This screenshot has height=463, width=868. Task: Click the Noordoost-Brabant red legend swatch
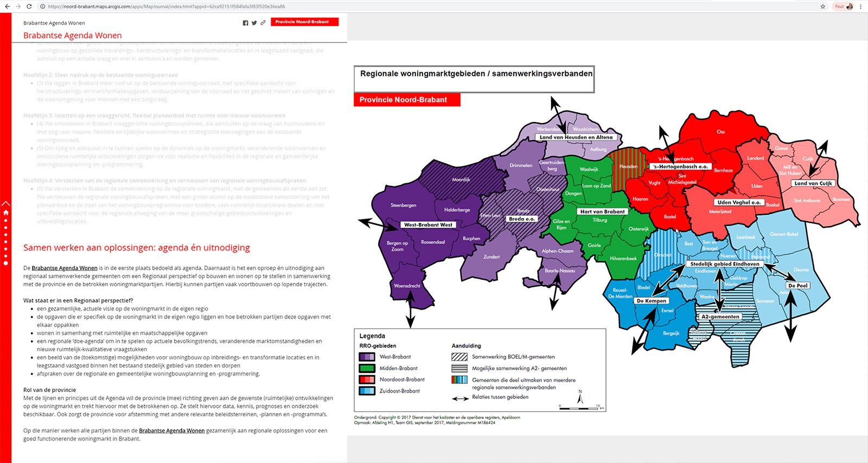(367, 380)
